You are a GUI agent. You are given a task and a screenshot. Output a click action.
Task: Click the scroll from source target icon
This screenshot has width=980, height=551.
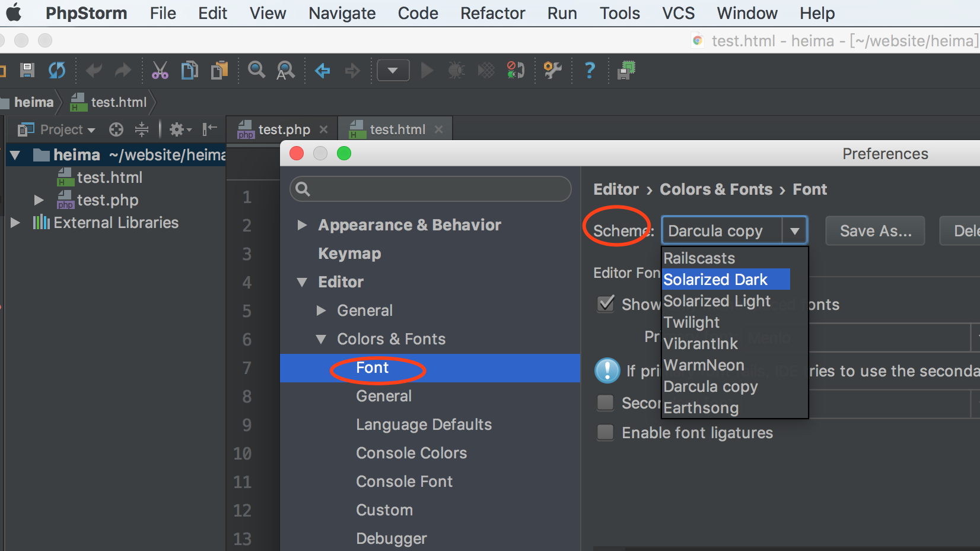coord(116,129)
